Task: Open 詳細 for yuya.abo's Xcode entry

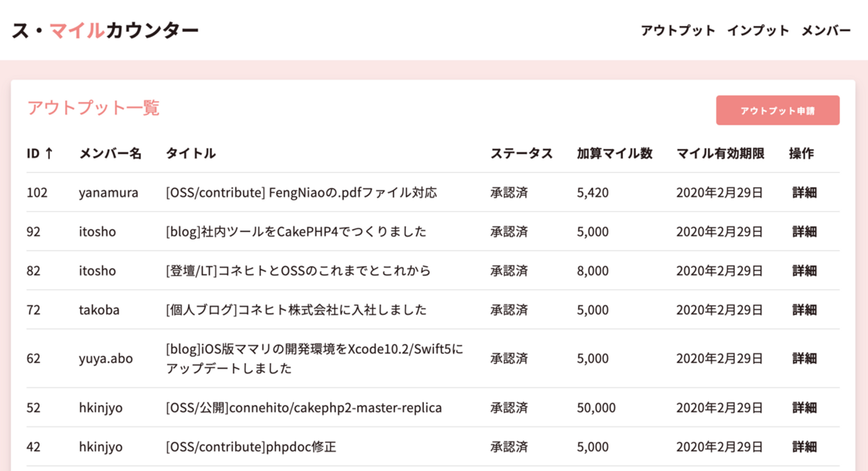Action: click(804, 358)
